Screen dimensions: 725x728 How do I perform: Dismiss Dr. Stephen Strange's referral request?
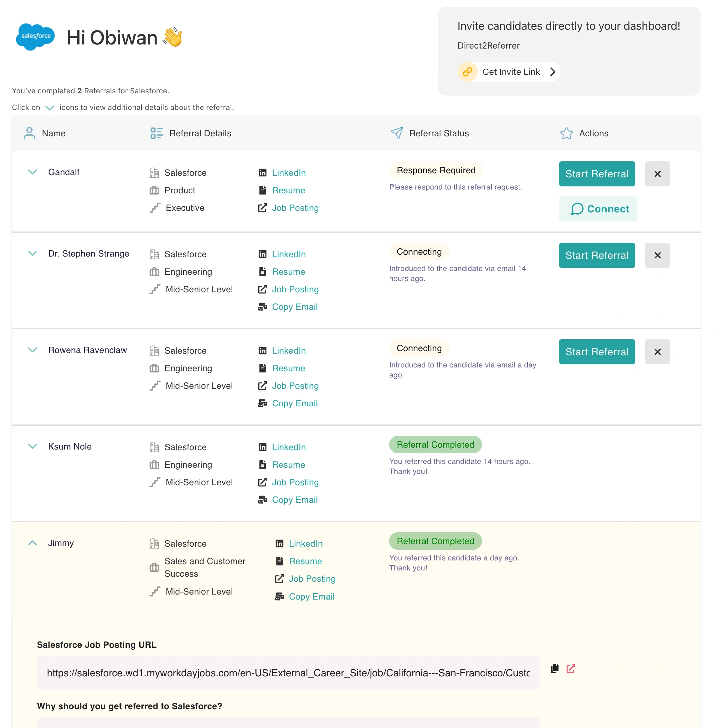(x=657, y=255)
